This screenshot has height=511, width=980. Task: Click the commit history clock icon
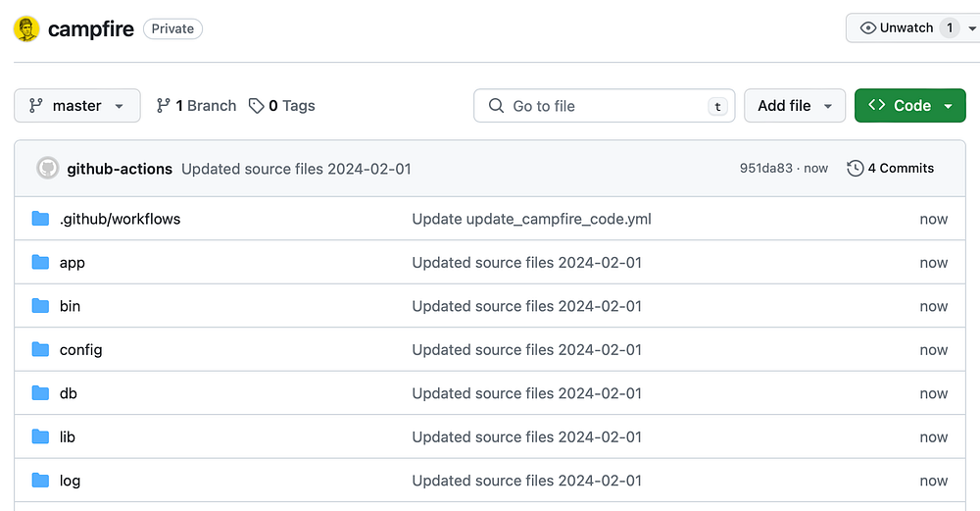[x=856, y=169]
